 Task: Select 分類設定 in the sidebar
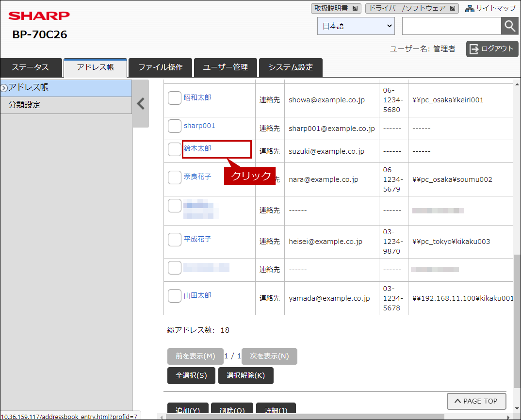tap(66, 105)
